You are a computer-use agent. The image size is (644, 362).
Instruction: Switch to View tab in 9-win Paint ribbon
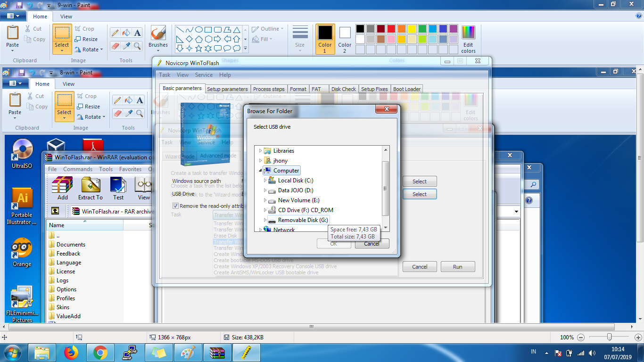tap(66, 16)
